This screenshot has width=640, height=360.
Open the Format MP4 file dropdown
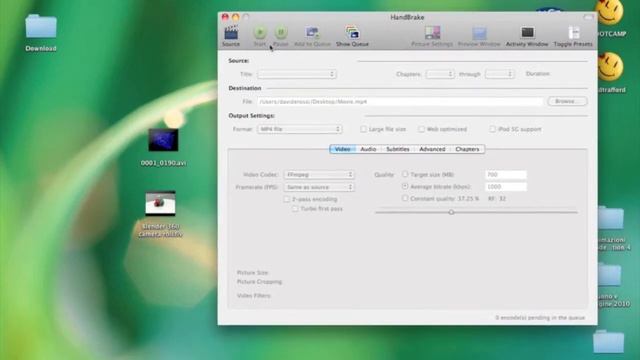[x=300, y=129]
